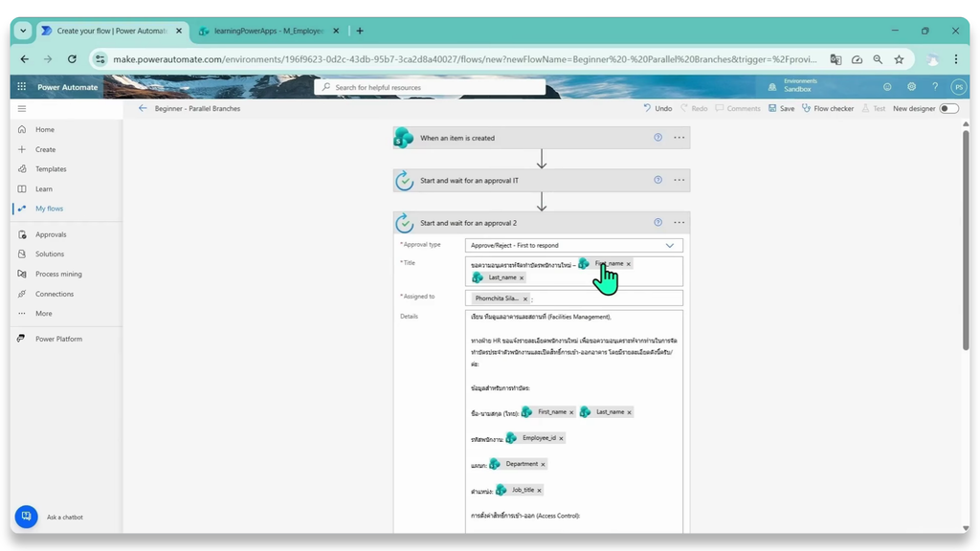980x551 pixels.
Task: Reload the browser page
Action: tap(72, 59)
